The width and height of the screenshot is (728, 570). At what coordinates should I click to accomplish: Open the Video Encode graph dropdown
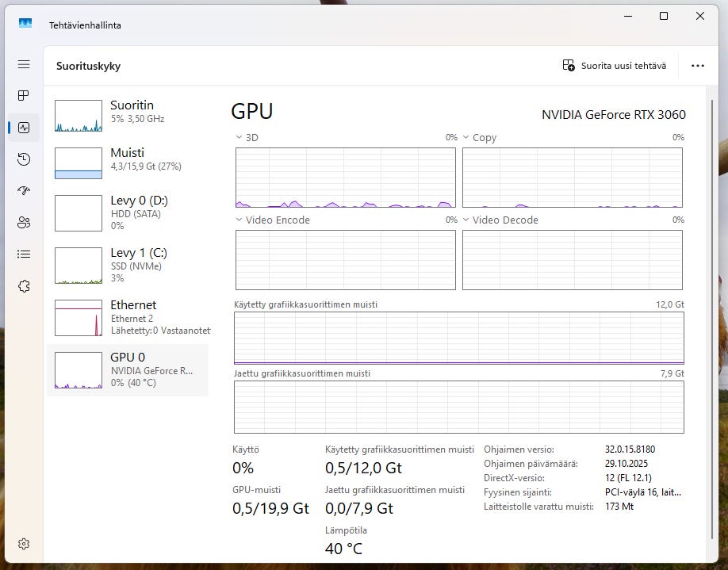point(273,220)
